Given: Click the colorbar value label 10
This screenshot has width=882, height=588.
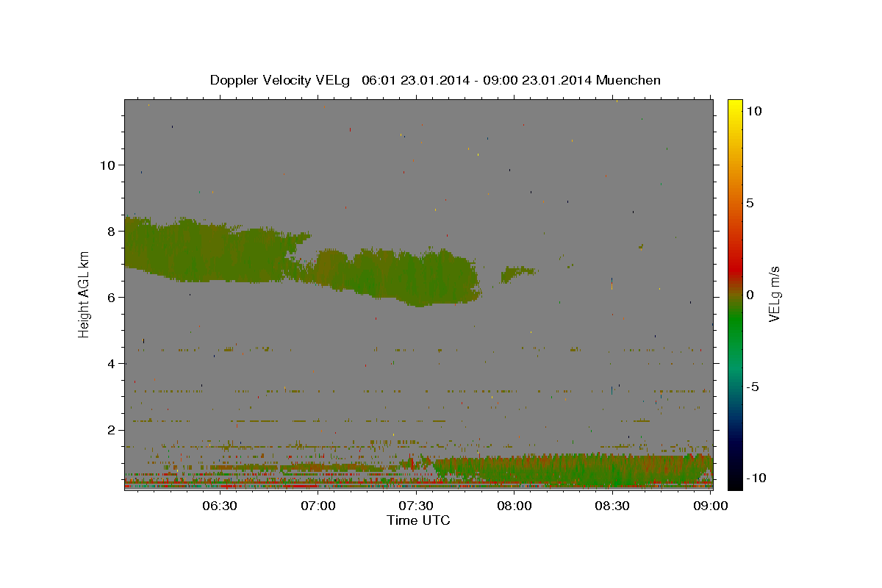Looking at the screenshot, I should 753,110.
